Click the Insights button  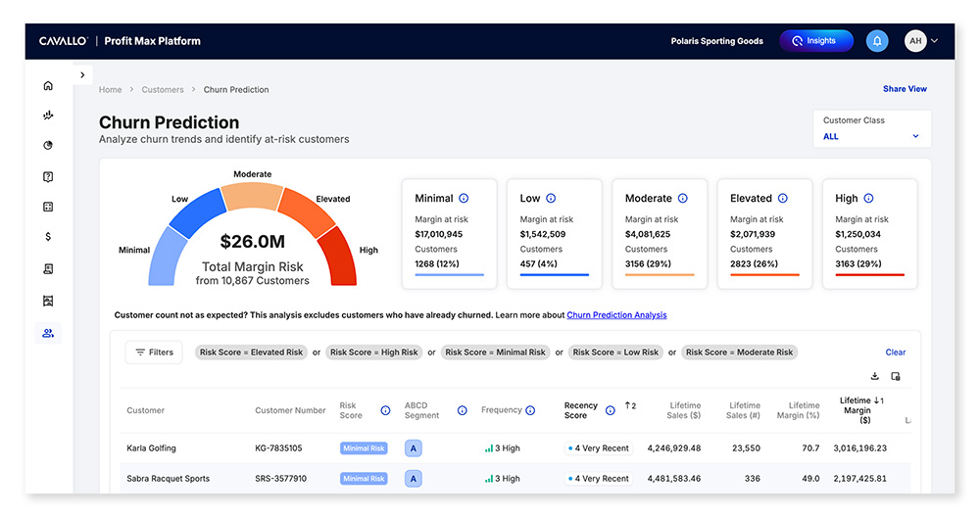pos(815,41)
